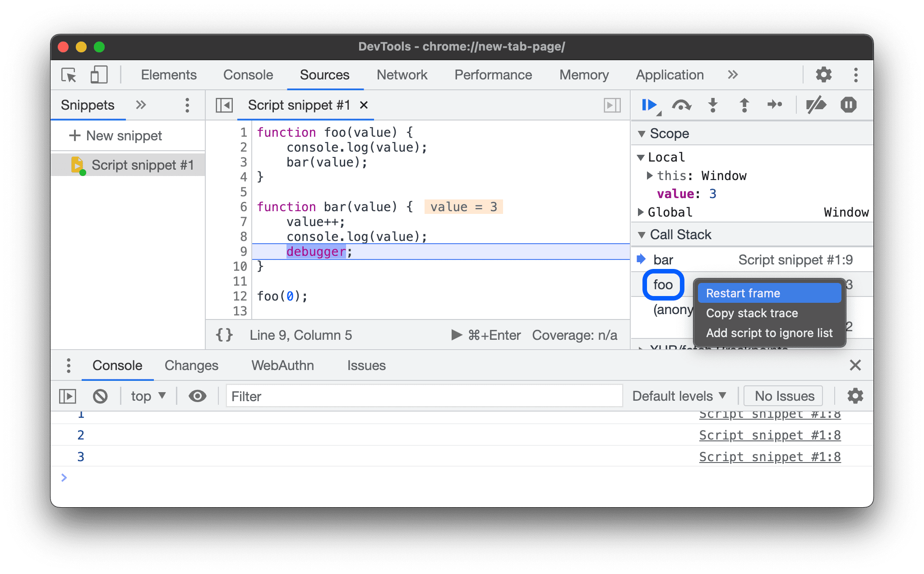The height and width of the screenshot is (574, 924).
Task: Toggle the eye visibility icon in Console
Action: [x=197, y=396]
